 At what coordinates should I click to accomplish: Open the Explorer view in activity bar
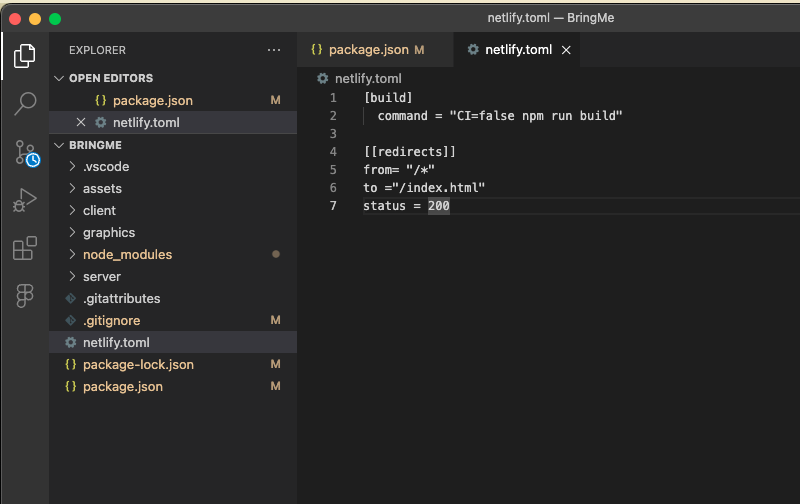(x=25, y=57)
